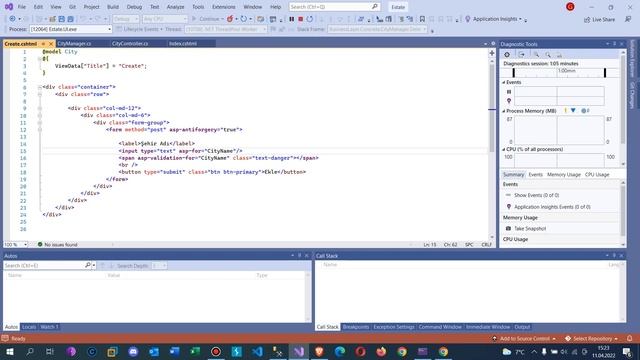Click Save All icon in toolbar
Image resolution: width=640 pixels, height=360 pixels.
point(70,19)
